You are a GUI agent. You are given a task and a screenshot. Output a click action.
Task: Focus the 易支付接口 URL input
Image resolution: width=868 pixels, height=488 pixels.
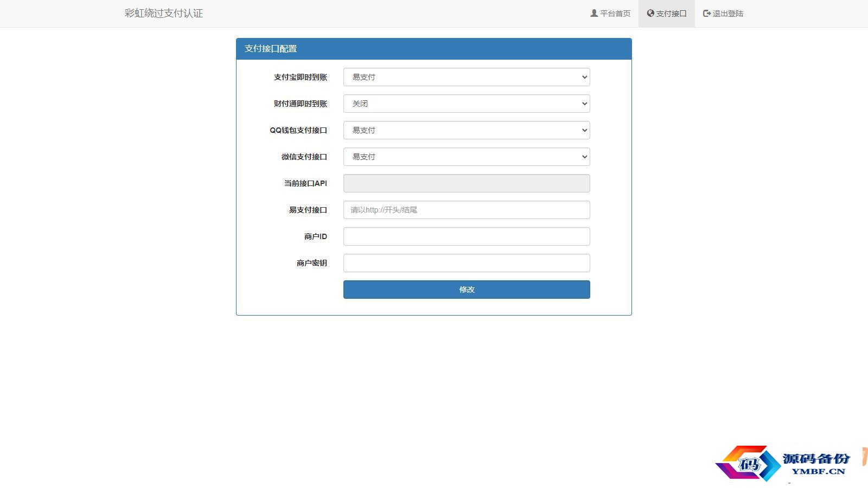(x=467, y=210)
